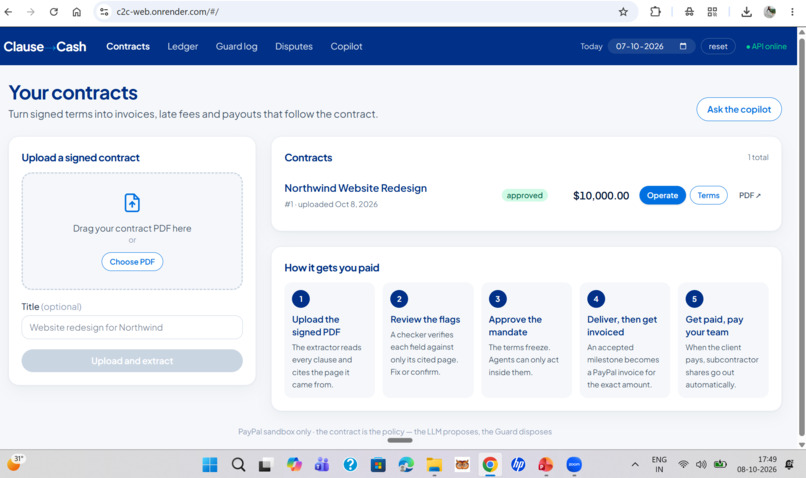Switch to the Contracts tab

(x=128, y=46)
